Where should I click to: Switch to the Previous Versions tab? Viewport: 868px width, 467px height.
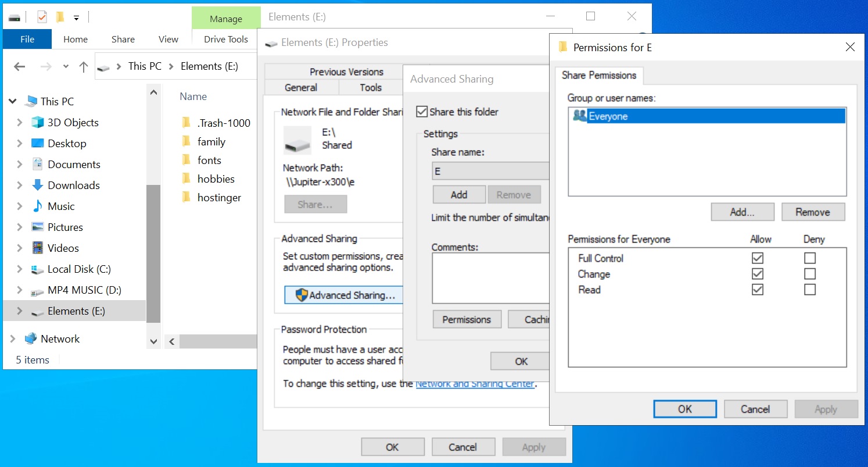[x=346, y=72]
